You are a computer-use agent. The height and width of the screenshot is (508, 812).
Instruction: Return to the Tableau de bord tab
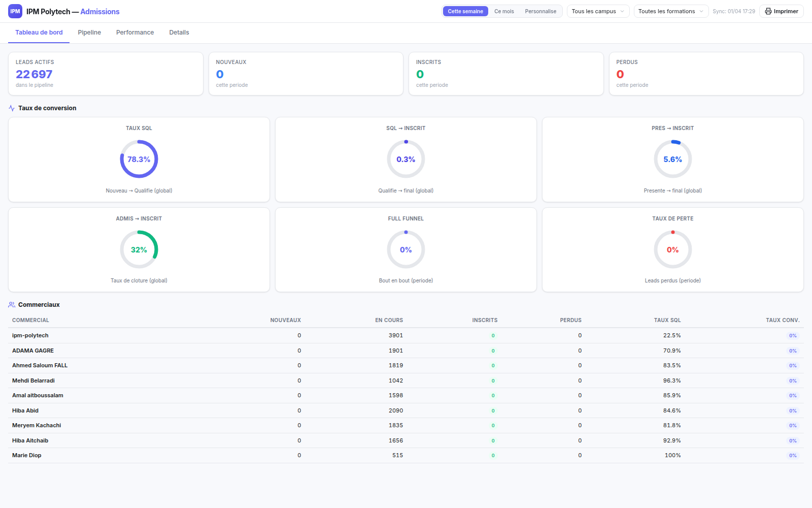[39, 32]
